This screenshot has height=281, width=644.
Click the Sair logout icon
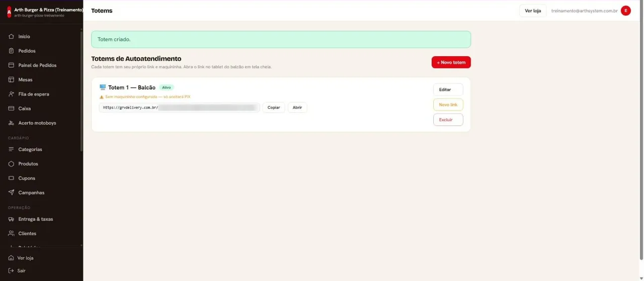pyautogui.click(x=12, y=271)
